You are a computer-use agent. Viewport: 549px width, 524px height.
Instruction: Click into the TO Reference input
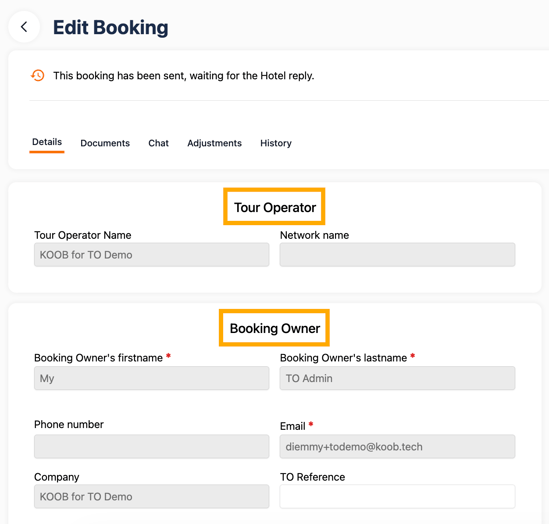(x=397, y=496)
